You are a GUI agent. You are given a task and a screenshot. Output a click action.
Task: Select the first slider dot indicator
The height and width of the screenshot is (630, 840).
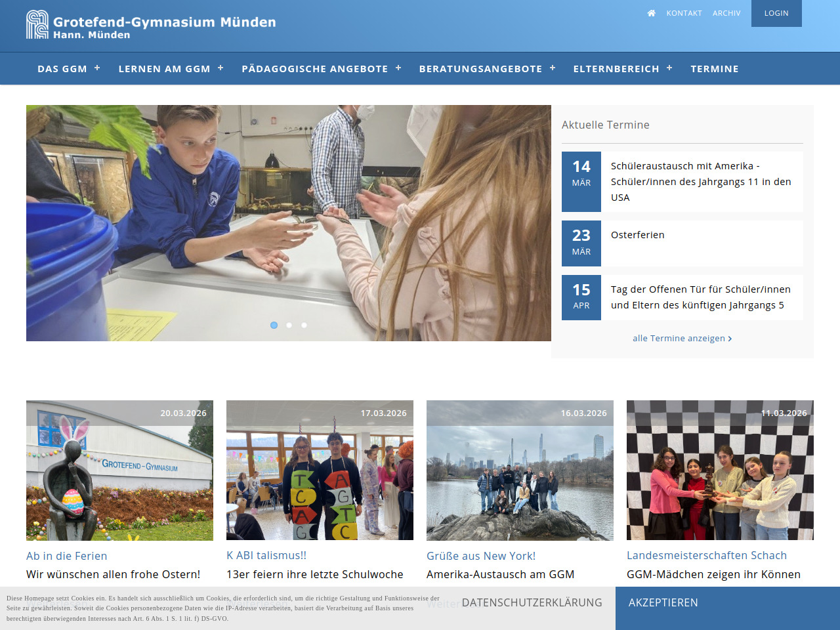click(274, 325)
